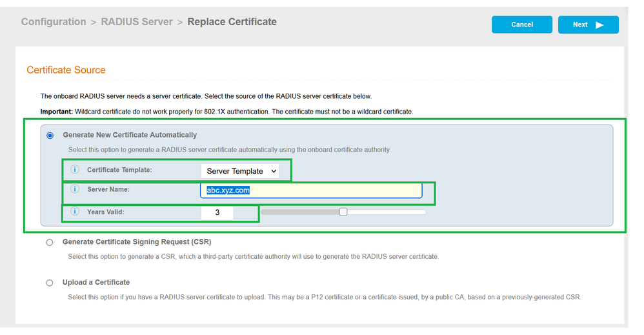Choose the Generate Certificate Signing Request radio button
The image size is (644, 335).
coord(50,243)
